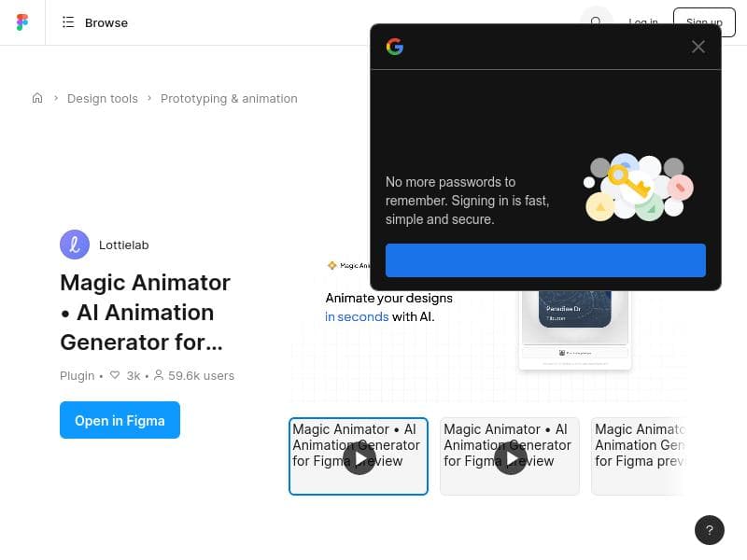
Task: Click the blue Google continue button
Action: 545,260
